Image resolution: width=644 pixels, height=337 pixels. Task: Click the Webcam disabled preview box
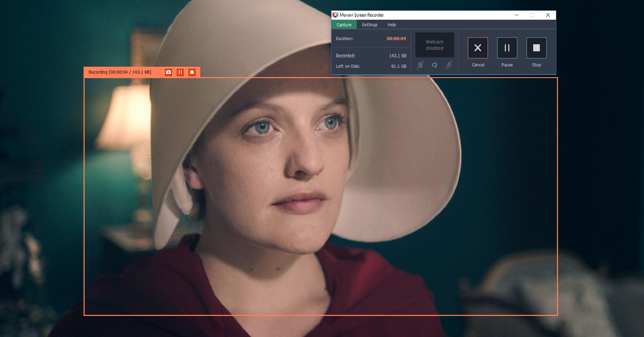point(434,45)
